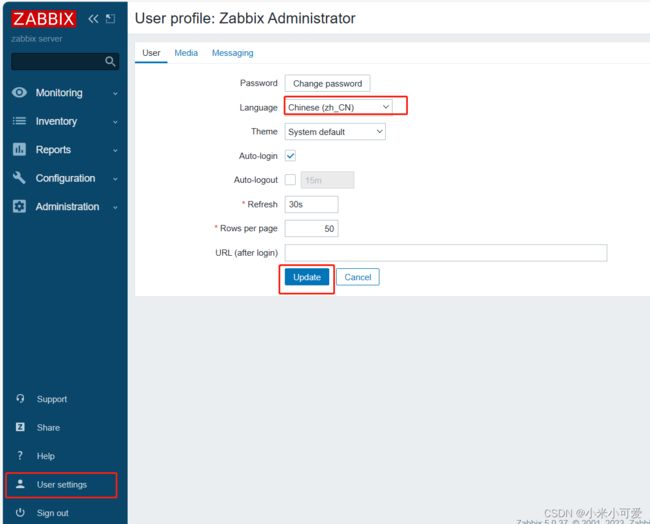Image resolution: width=650 pixels, height=524 pixels.
Task: Open the Help link label
Action: click(46, 456)
